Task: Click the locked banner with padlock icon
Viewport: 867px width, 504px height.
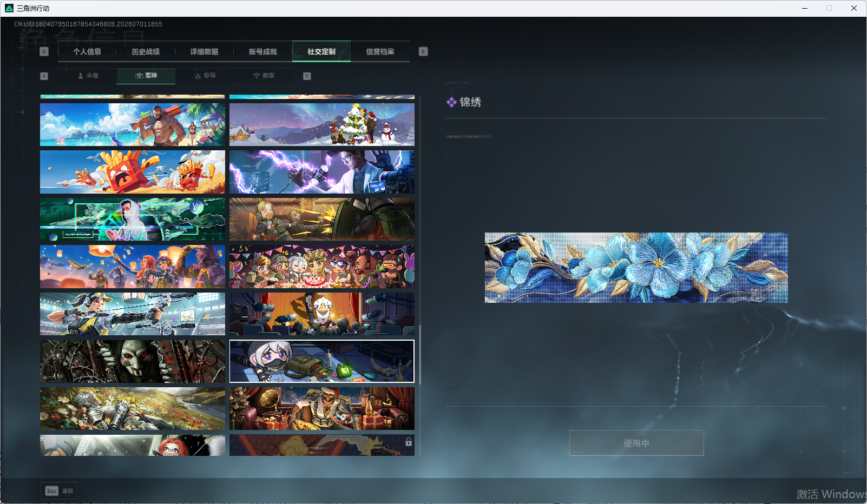Action: coord(322,445)
